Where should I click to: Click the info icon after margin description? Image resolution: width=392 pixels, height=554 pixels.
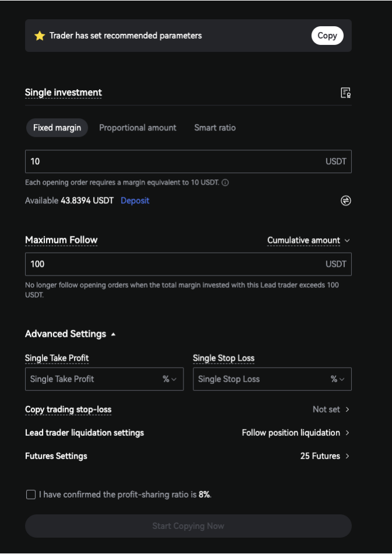pos(225,182)
